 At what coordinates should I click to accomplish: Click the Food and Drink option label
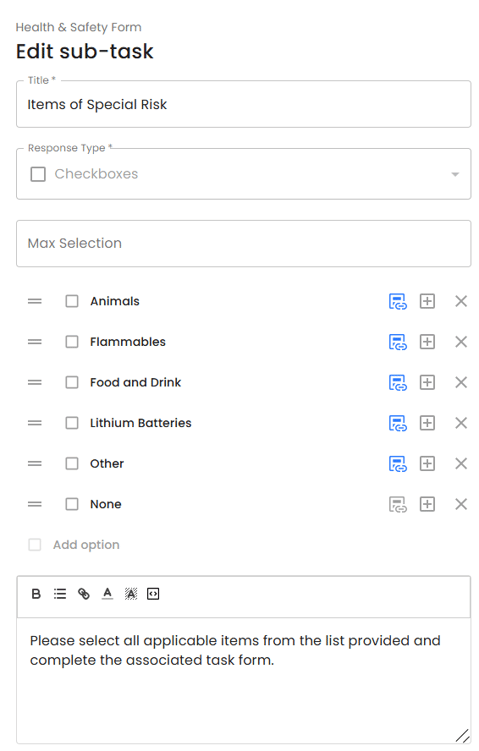136,382
